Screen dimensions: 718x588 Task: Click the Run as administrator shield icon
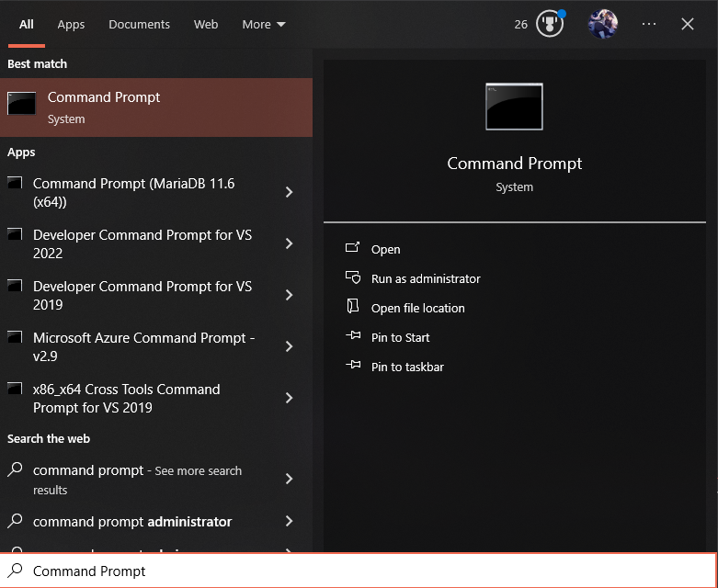(352, 277)
